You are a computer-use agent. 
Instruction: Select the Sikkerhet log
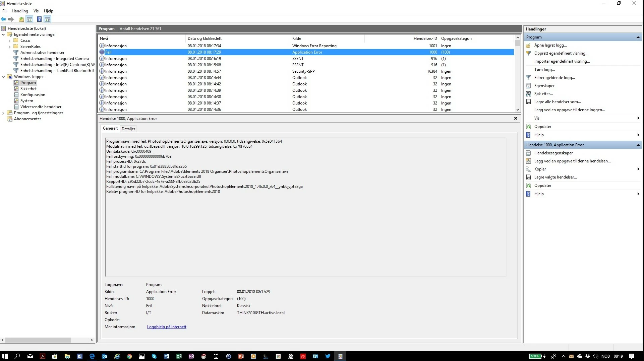pos(28,89)
